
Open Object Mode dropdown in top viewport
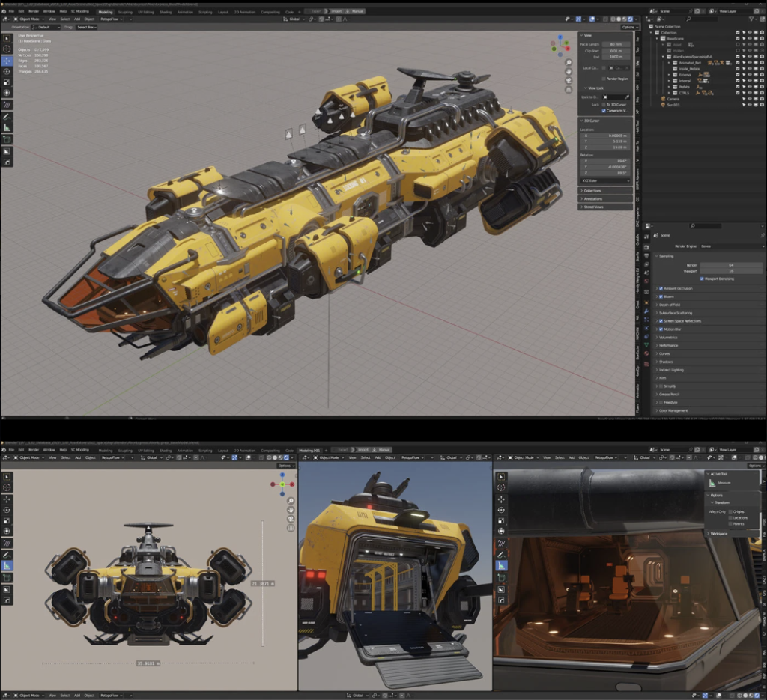[29, 19]
